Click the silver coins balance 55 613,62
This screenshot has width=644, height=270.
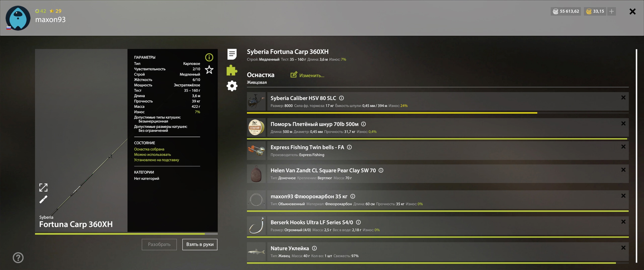pyautogui.click(x=566, y=11)
